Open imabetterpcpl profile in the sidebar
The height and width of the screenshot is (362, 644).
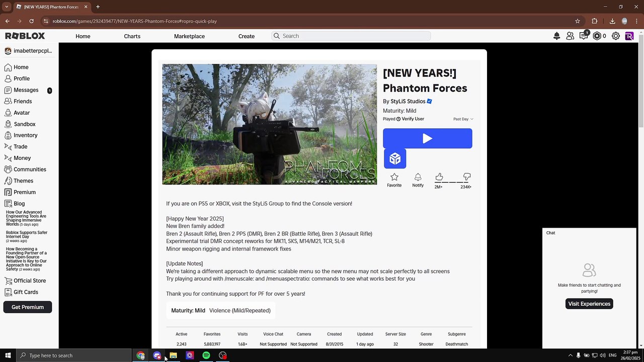tap(29, 51)
